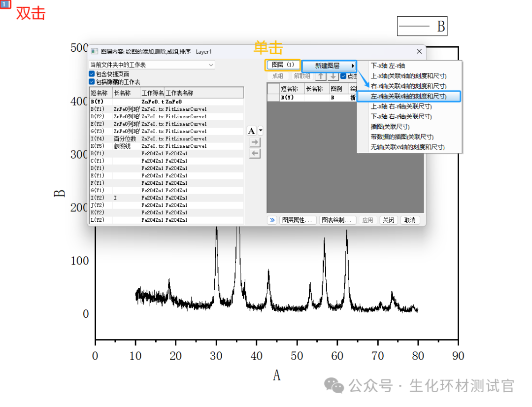Click 图例 header in right plot table
Image resolution: width=532 pixels, height=407 pixels.
tap(338, 89)
